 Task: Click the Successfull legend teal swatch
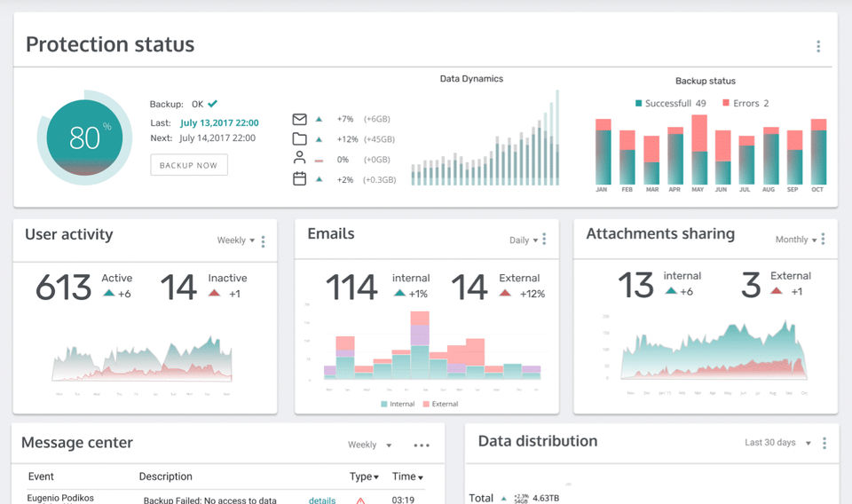[638, 103]
